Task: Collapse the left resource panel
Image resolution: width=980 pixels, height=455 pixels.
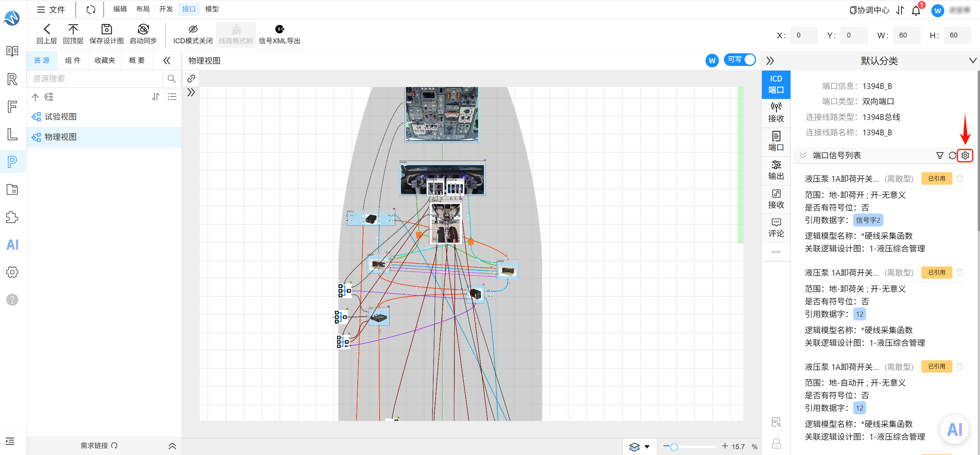Action: [x=166, y=61]
